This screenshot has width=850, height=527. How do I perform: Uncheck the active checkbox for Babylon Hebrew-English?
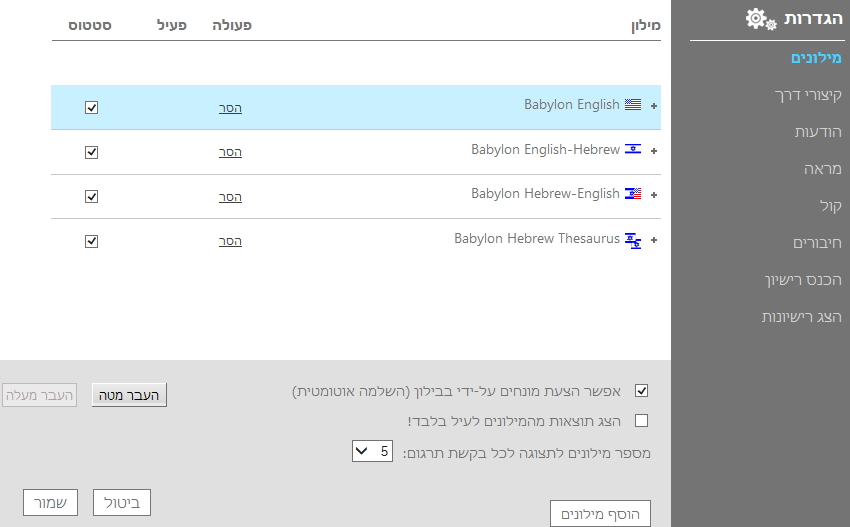coord(92,196)
